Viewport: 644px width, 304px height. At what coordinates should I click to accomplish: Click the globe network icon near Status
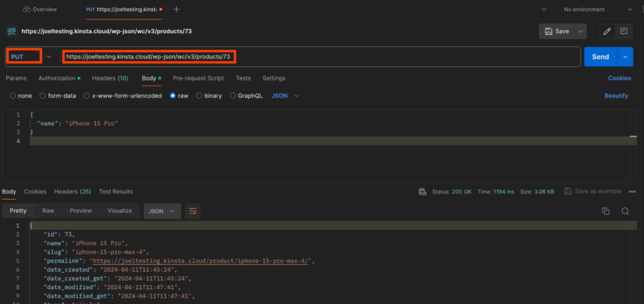[423, 192]
